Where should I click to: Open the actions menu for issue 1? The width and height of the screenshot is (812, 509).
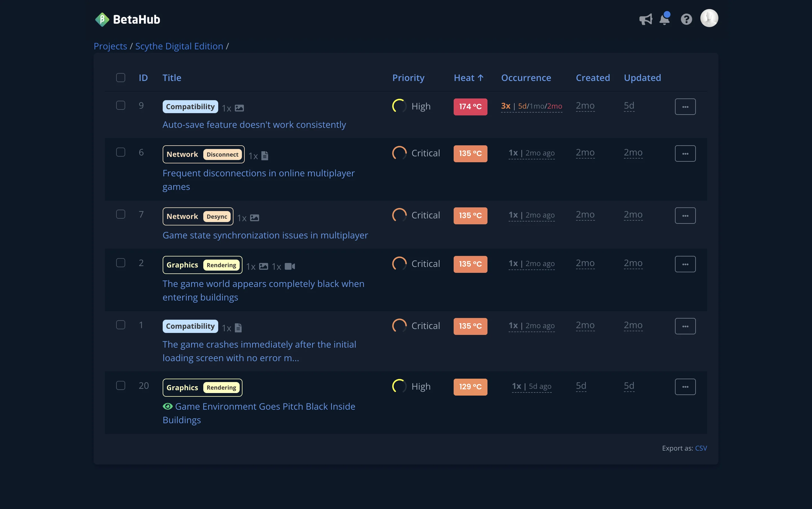click(685, 326)
